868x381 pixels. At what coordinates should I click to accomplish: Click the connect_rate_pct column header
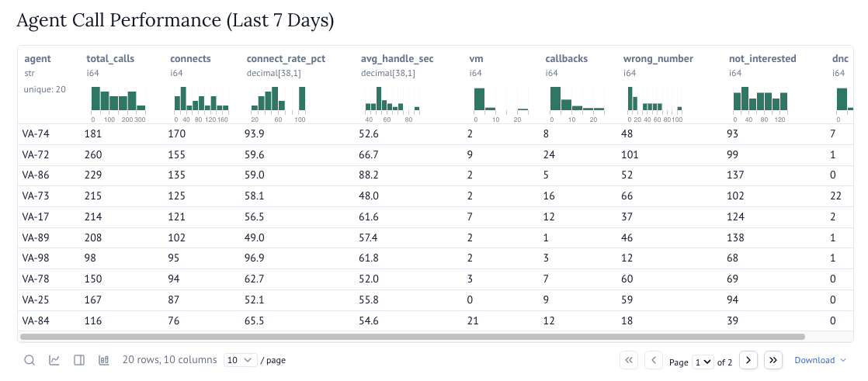tap(286, 58)
